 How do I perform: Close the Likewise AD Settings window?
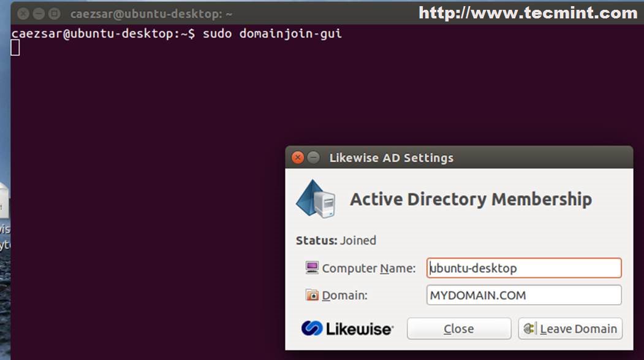[x=297, y=158]
